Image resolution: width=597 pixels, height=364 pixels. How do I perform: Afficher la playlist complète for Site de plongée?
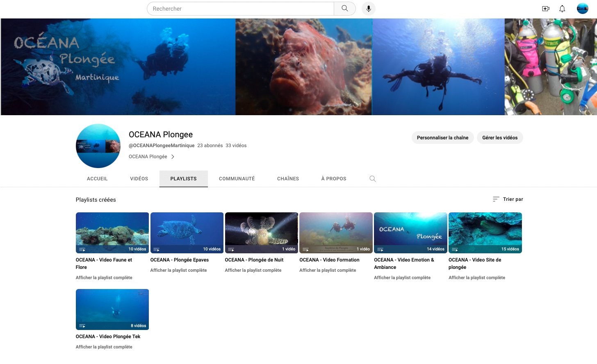click(x=477, y=278)
